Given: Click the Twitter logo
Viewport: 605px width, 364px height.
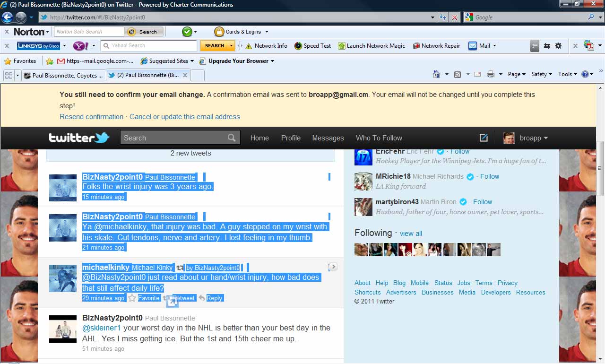Looking at the screenshot, I should click(x=79, y=138).
